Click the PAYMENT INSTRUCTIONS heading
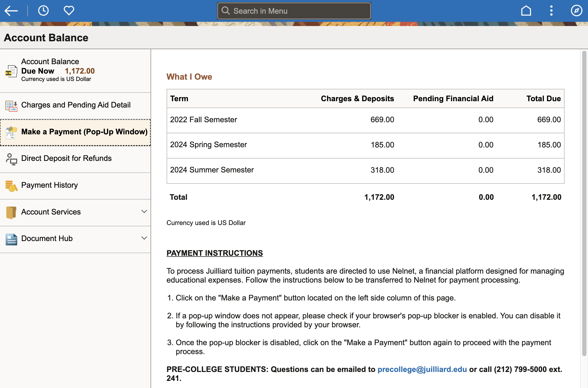 click(x=215, y=253)
